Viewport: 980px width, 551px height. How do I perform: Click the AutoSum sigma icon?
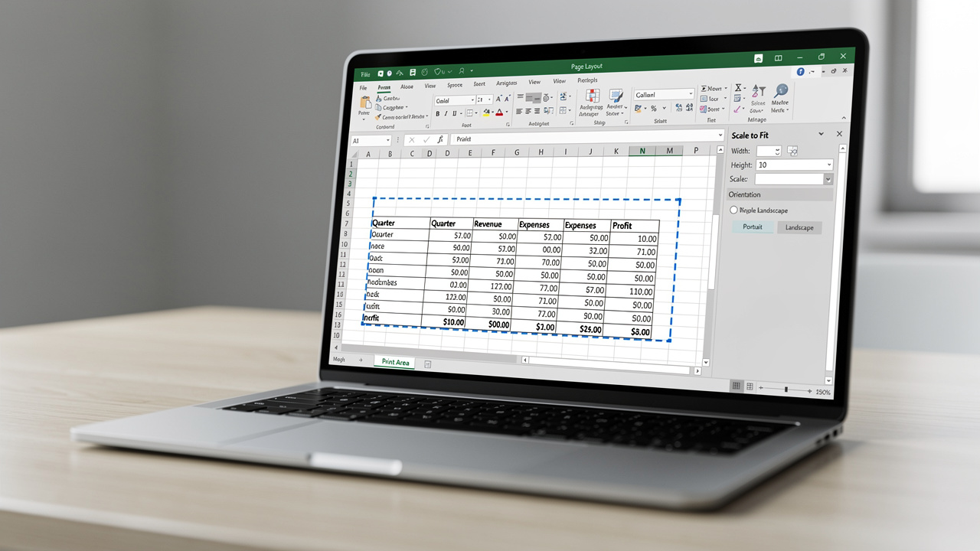pyautogui.click(x=738, y=87)
